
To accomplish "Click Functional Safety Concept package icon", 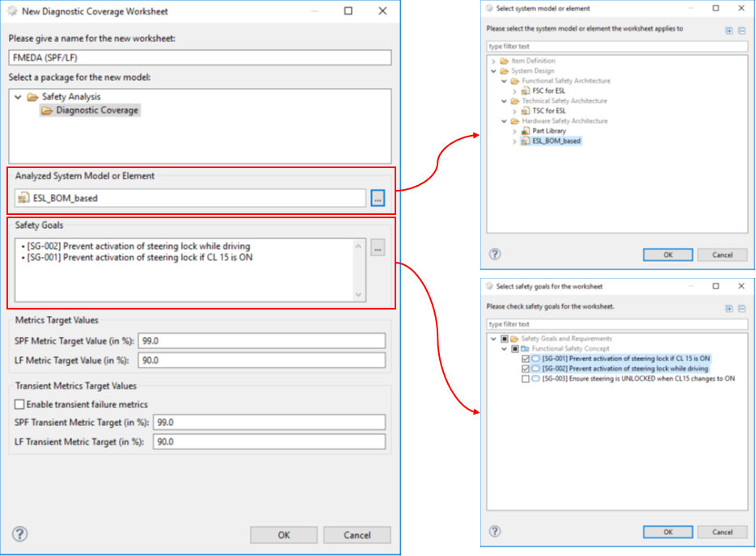I will pos(525,349).
